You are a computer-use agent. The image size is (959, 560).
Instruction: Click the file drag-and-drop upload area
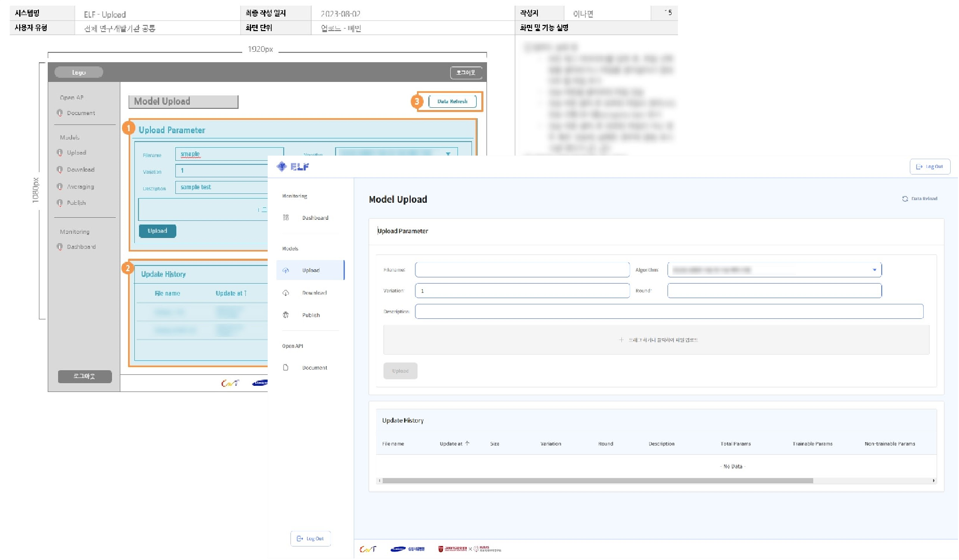656,340
